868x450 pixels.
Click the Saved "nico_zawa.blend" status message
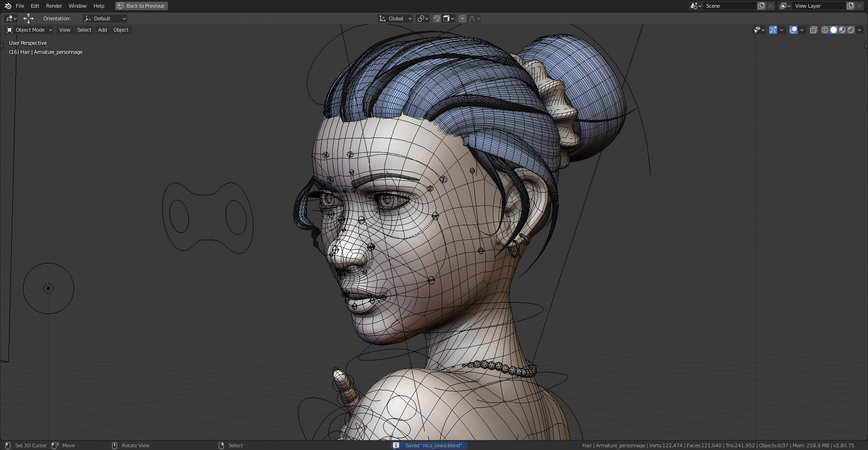coord(434,445)
